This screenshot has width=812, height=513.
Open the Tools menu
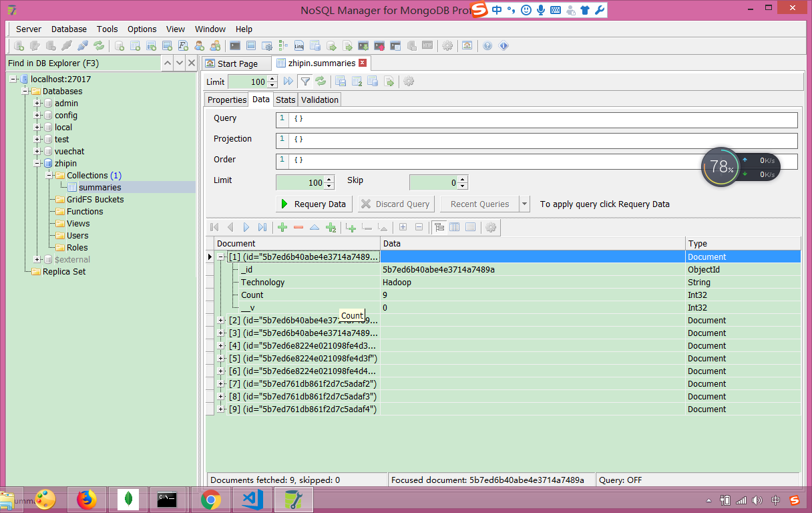click(107, 29)
